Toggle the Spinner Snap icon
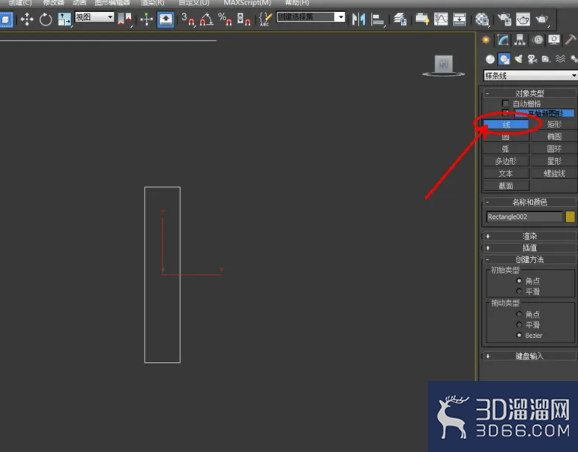Screen dimensions: 578x452 tap(243, 19)
